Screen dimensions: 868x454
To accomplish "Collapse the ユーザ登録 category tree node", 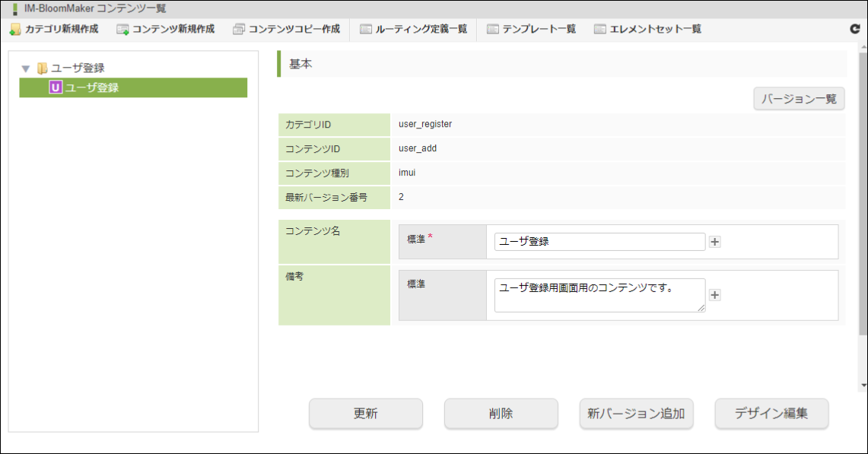I will (25, 68).
